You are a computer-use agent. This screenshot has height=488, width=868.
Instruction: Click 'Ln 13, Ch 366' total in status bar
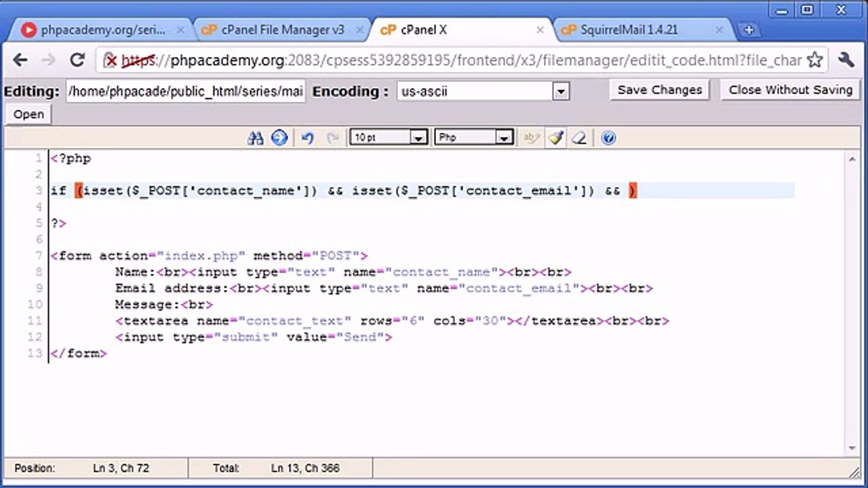tap(305, 468)
